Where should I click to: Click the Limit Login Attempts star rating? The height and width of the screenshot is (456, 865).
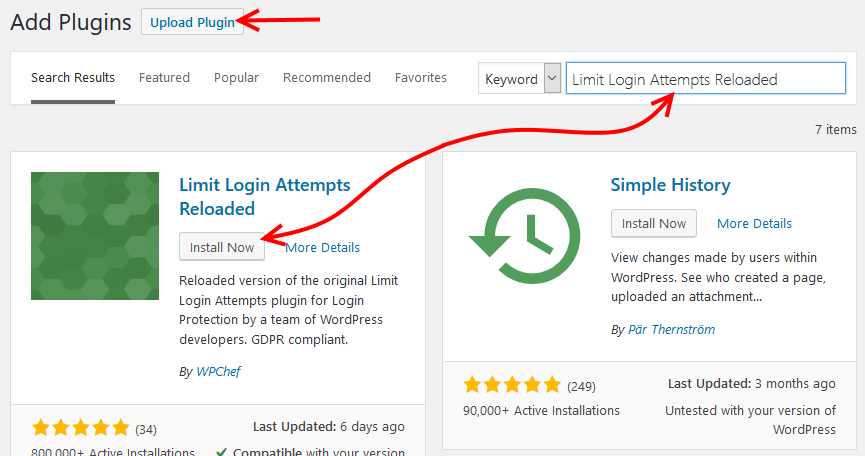[x=81, y=428]
